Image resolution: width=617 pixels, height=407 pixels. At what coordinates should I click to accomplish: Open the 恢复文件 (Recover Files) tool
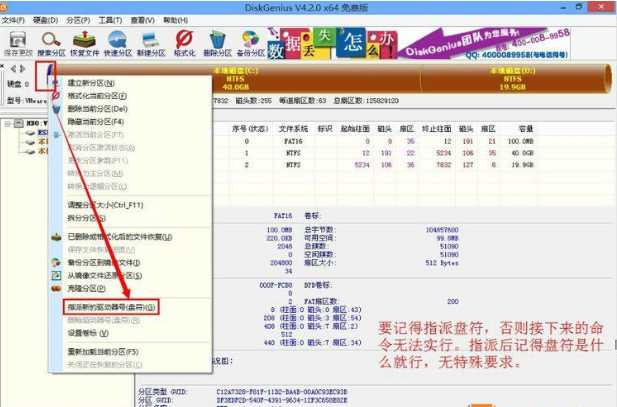[88, 44]
